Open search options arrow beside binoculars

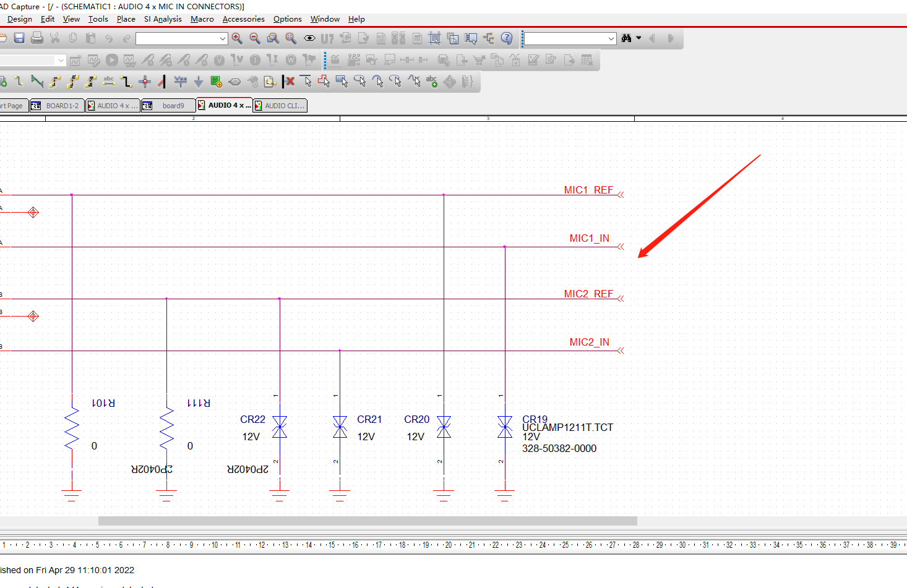coord(638,38)
